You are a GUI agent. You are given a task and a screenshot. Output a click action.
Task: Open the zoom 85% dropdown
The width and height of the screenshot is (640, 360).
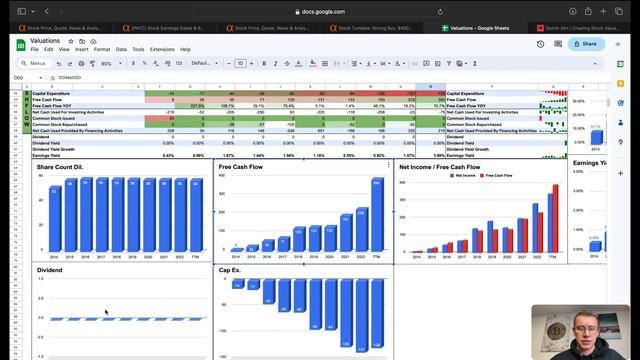point(111,64)
